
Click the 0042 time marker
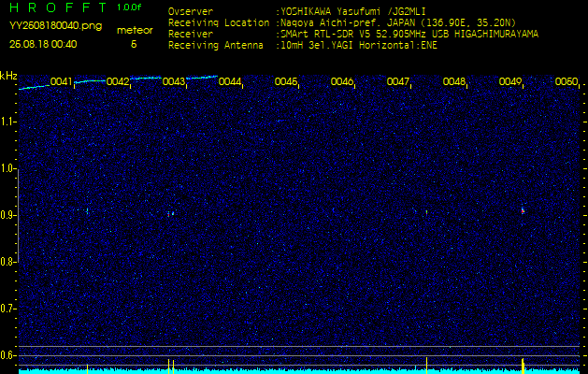(x=118, y=81)
